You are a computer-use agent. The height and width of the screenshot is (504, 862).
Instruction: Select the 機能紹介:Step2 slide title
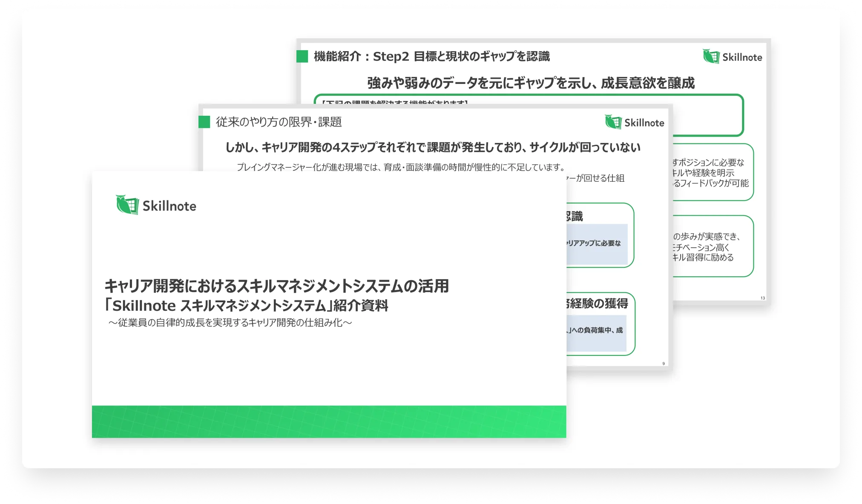[431, 56]
